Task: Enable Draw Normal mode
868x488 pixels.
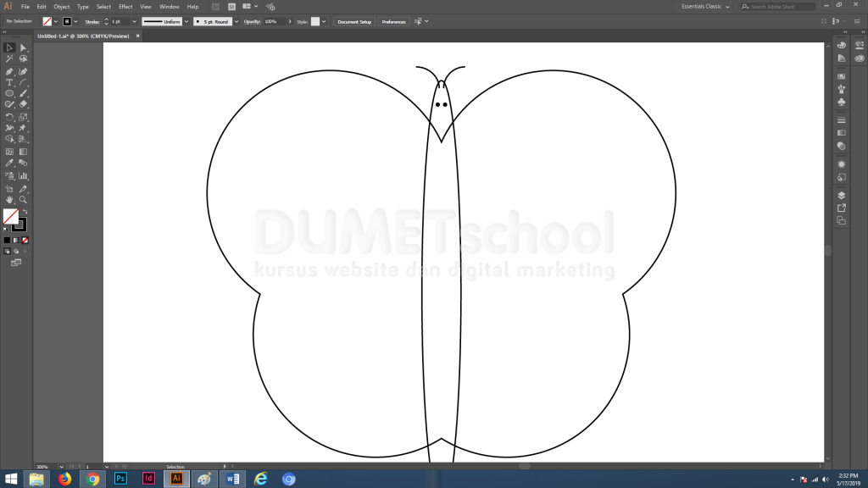Action: click(7, 251)
